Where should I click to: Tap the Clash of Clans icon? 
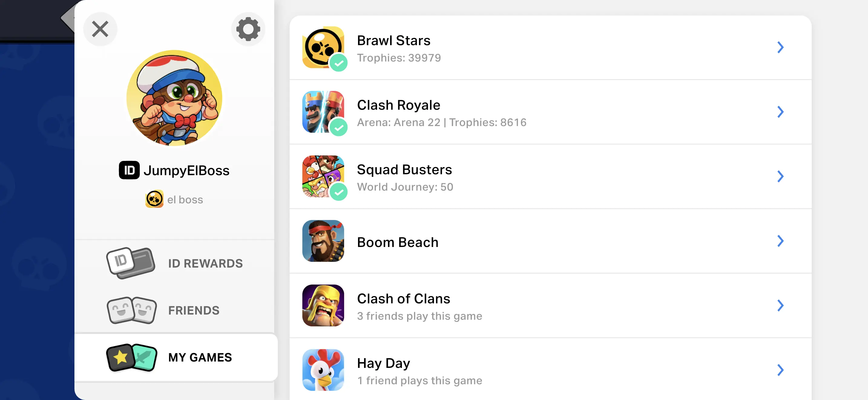pyautogui.click(x=323, y=305)
